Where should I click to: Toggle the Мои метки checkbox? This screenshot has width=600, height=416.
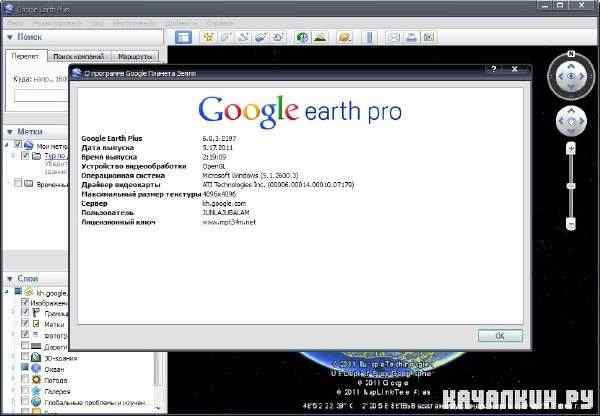coord(18,144)
